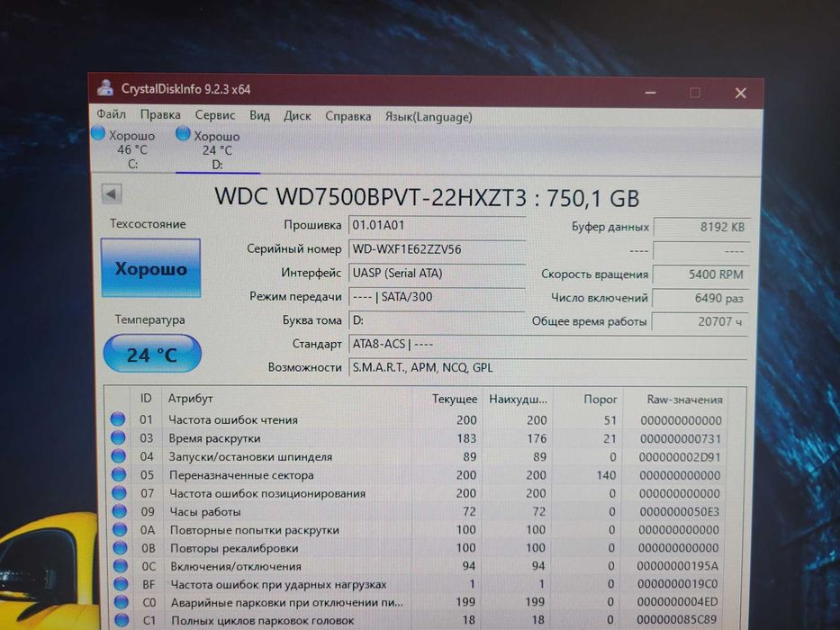The width and height of the screenshot is (840, 630).
Task: Select the Повторные попытки раскрутки row
Action: pyautogui.click(x=417, y=530)
